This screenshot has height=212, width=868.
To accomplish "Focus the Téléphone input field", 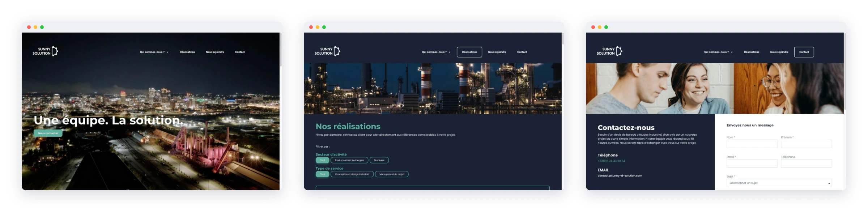I will 807,164.
